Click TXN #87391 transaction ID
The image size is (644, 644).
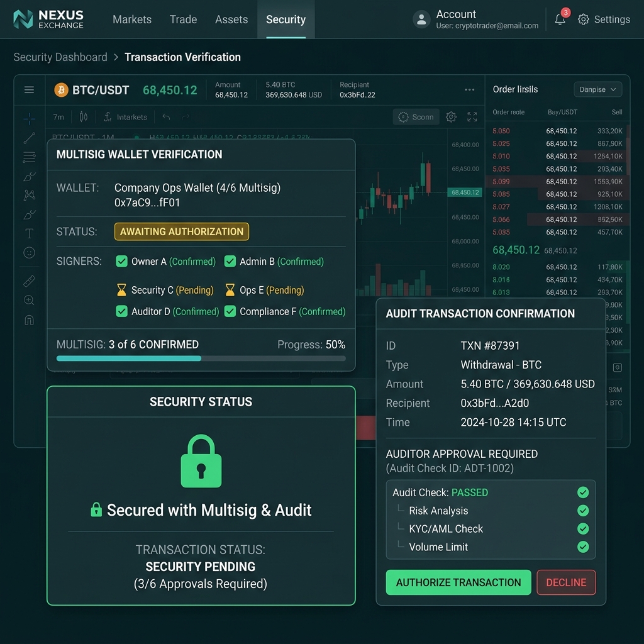point(490,346)
